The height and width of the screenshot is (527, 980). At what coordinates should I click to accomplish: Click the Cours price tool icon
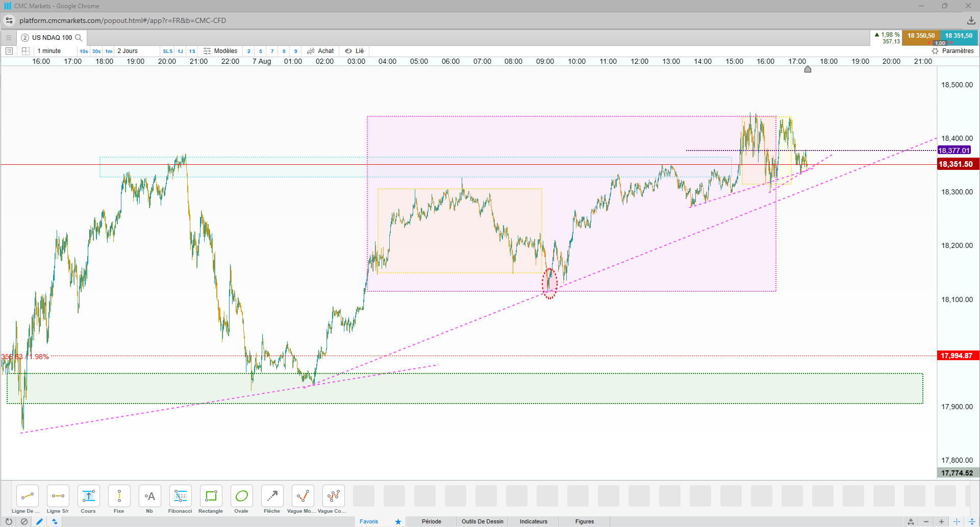tap(88, 496)
